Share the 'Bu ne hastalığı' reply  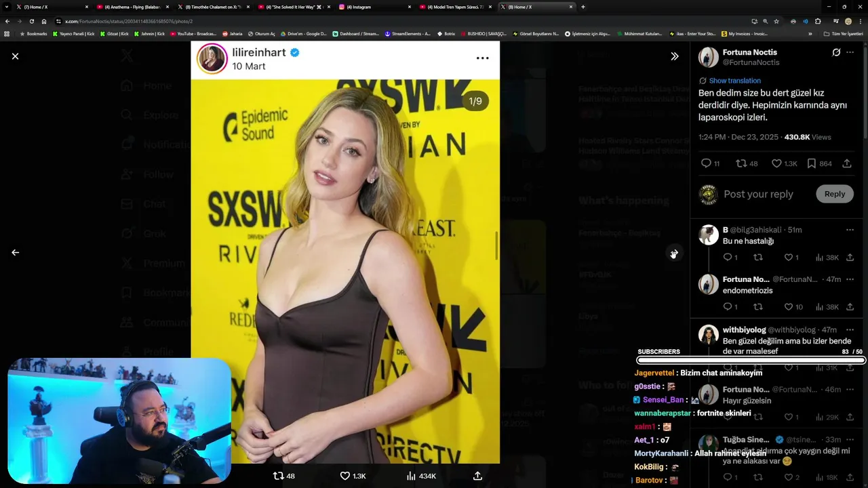click(850, 258)
